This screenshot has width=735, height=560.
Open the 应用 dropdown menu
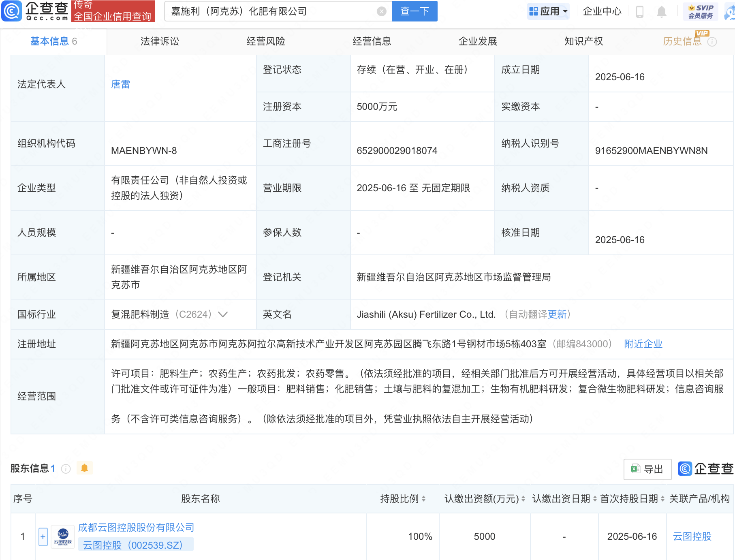click(549, 11)
